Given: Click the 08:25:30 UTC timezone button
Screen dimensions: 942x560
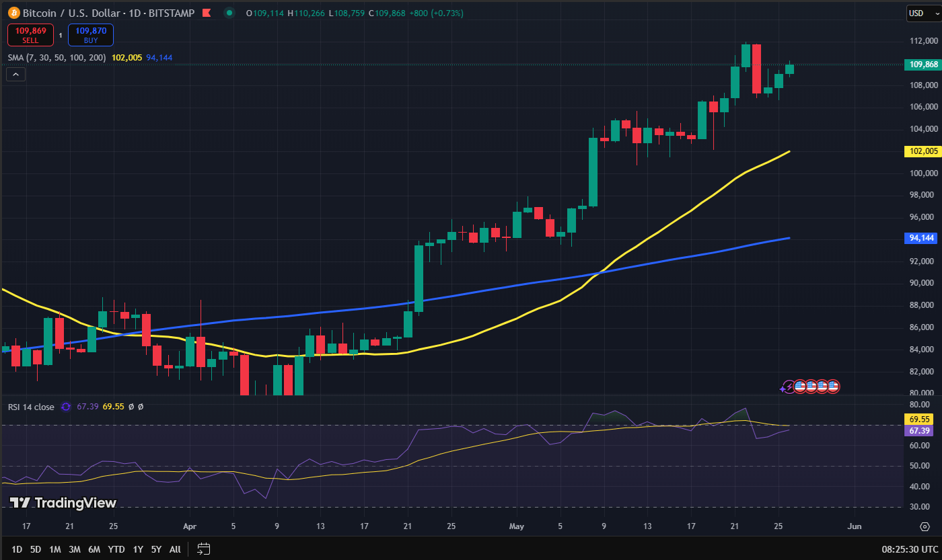Looking at the screenshot, I should click(908, 549).
